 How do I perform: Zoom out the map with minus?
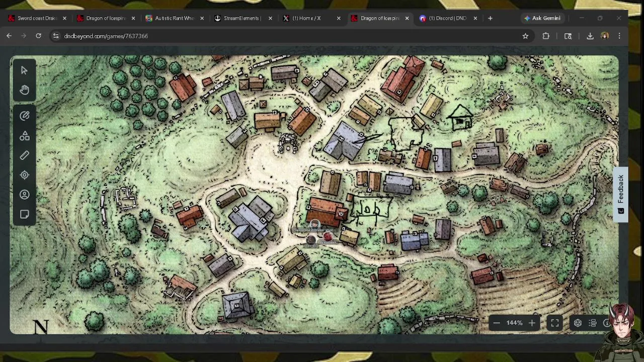(496, 323)
